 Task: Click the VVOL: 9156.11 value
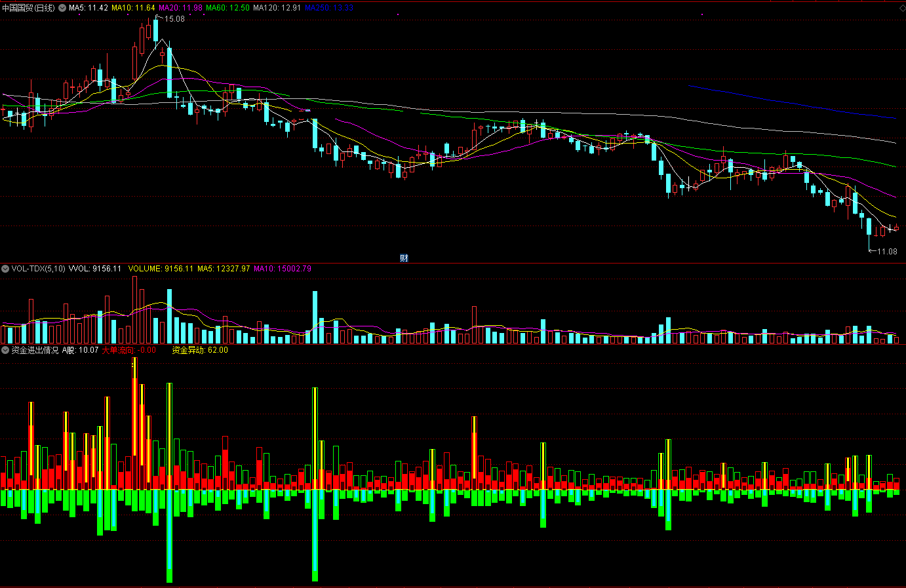pyautogui.click(x=95, y=269)
